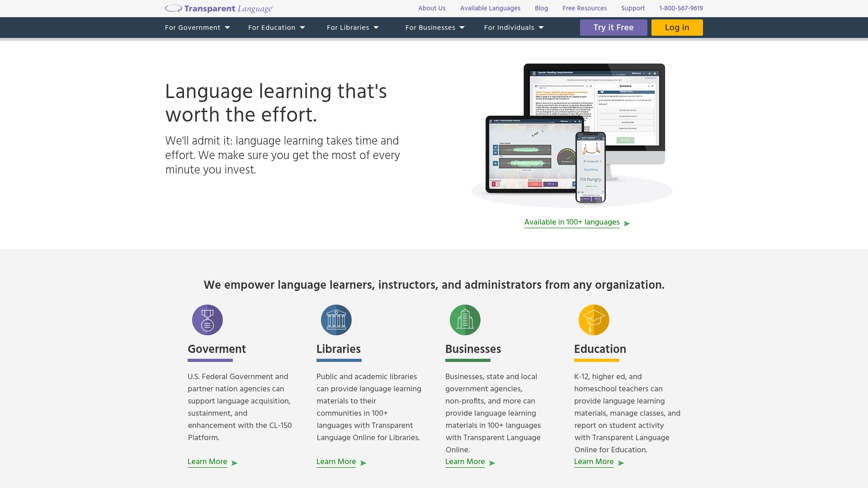The image size is (868, 488).
Task: Click the blue Libraries building icon
Action: pyautogui.click(x=336, y=319)
